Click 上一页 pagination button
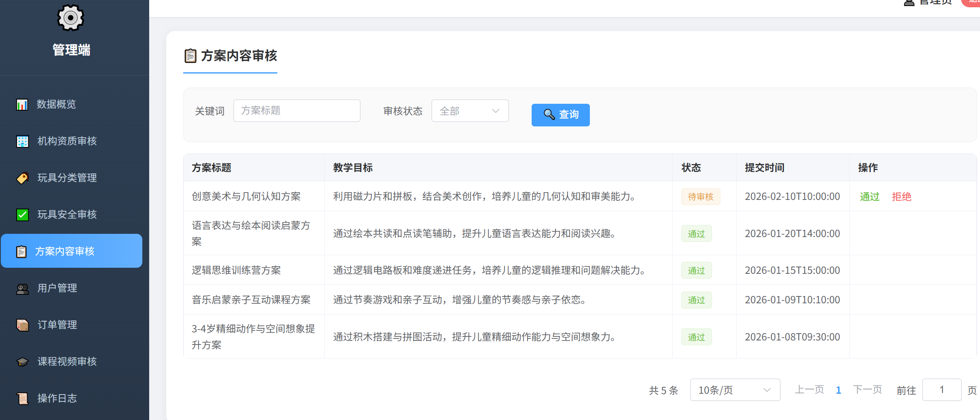980x420 pixels. [x=809, y=390]
